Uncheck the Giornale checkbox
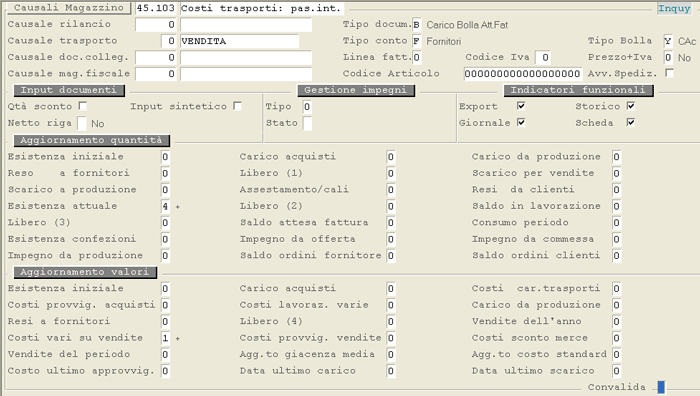The image size is (700, 396). 521,122
